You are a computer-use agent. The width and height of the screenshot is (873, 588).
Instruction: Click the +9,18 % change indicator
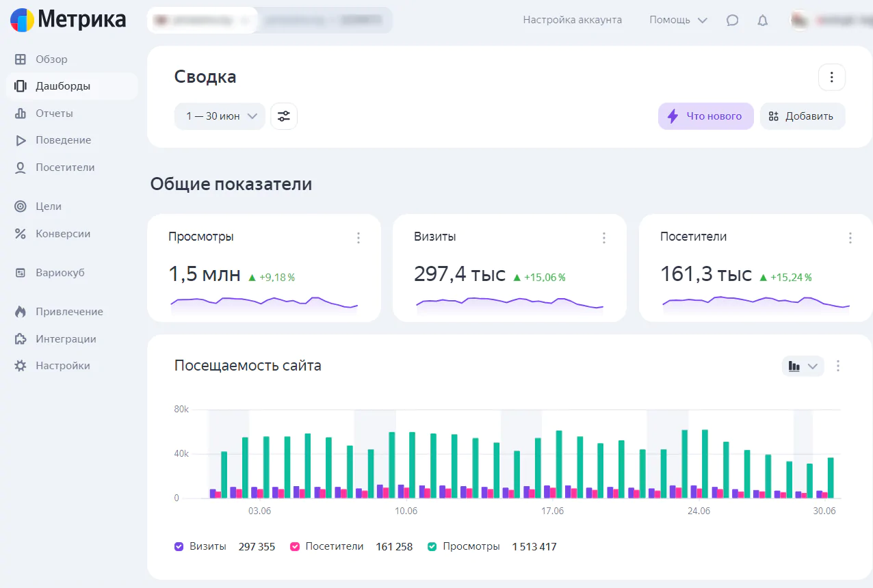[x=272, y=278]
